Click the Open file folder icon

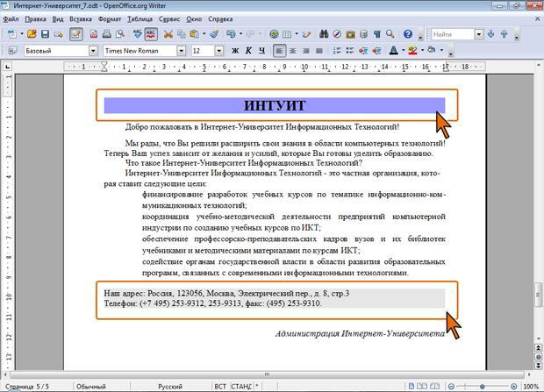tap(32, 34)
